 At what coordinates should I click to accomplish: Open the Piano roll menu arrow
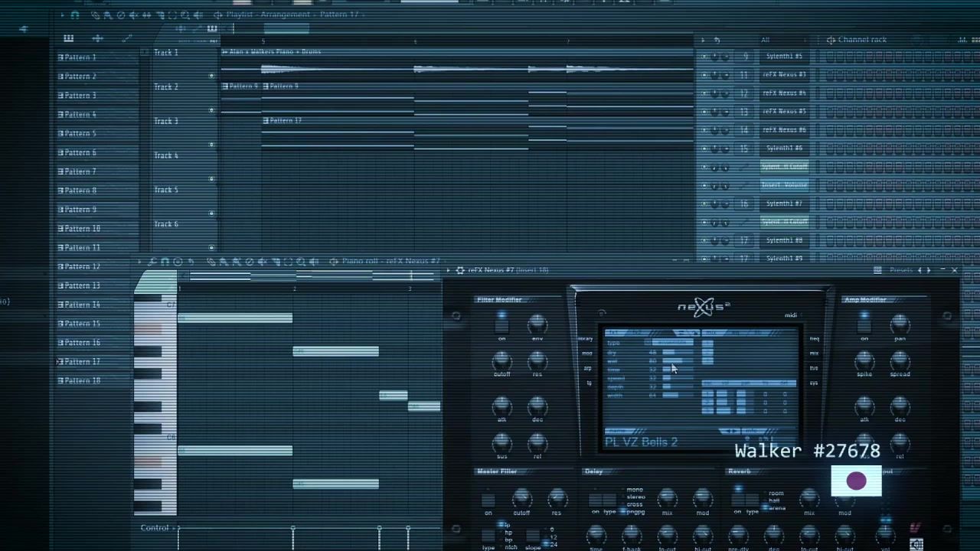[139, 261]
